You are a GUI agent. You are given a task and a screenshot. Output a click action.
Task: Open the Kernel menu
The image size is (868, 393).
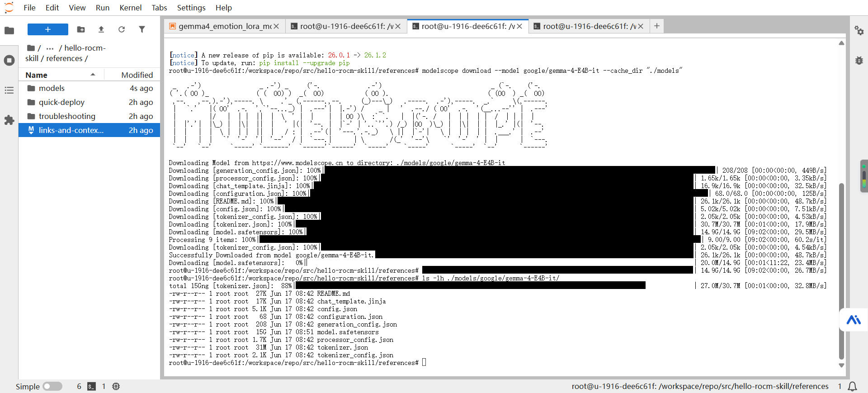131,8
